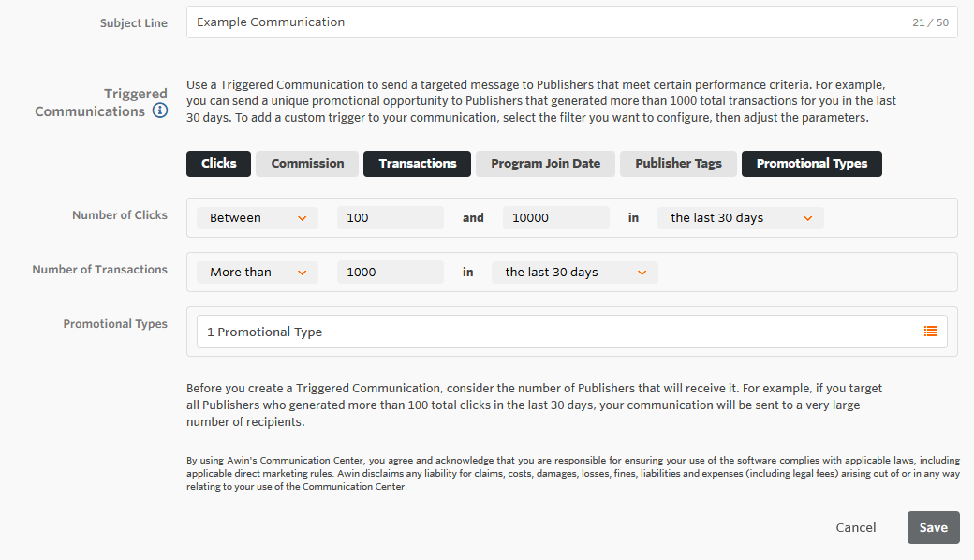
Task: Select the minimum clicks value field showing 100
Action: click(x=389, y=217)
